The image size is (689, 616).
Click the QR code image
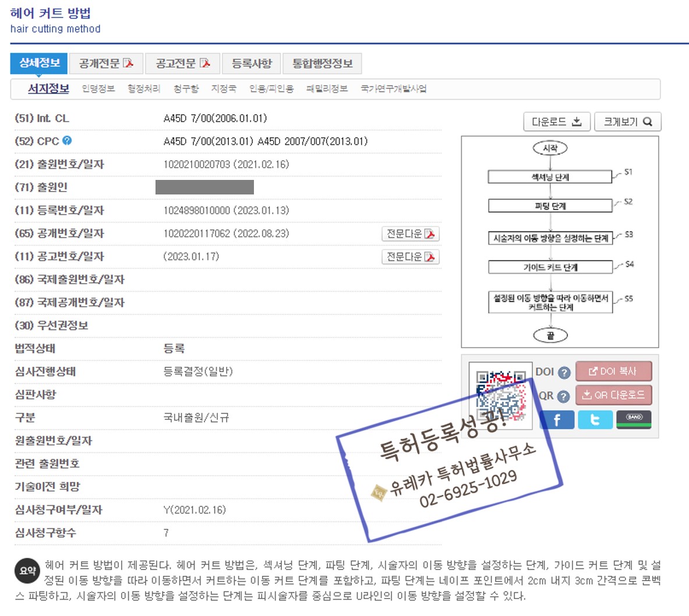[500, 396]
